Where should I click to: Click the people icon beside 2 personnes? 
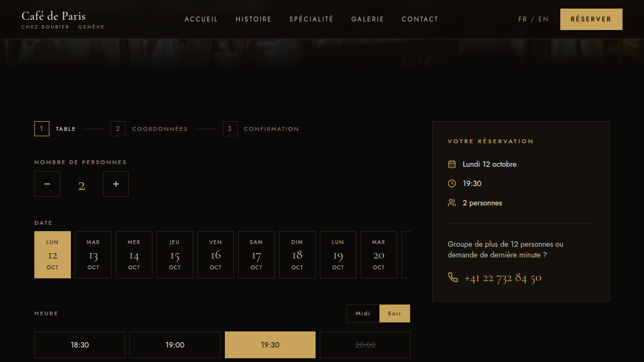452,203
